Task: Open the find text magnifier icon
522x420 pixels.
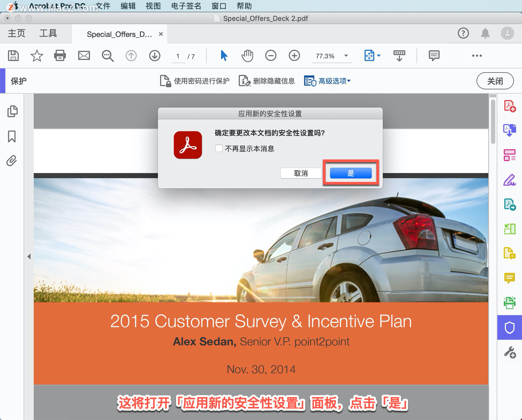Action: click(x=108, y=56)
